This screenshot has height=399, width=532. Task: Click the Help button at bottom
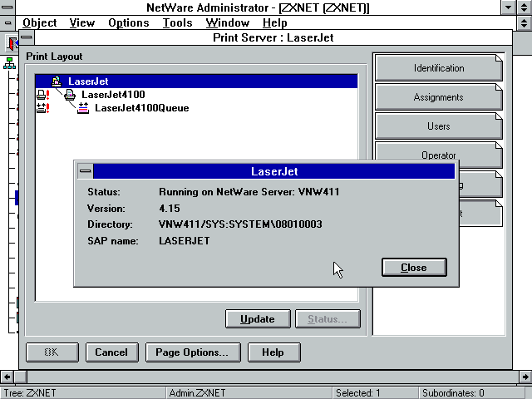[x=273, y=352]
